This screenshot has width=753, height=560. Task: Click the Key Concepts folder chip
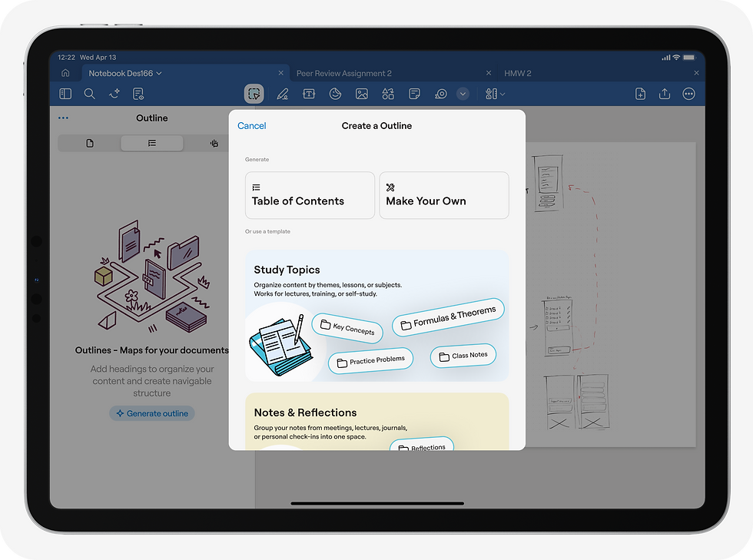click(347, 328)
